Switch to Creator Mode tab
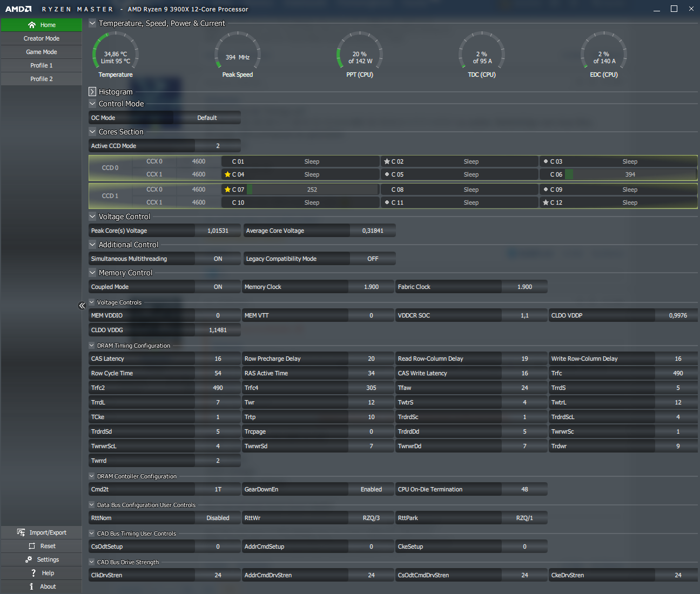700x594 pixels. [x=42, y=38]
